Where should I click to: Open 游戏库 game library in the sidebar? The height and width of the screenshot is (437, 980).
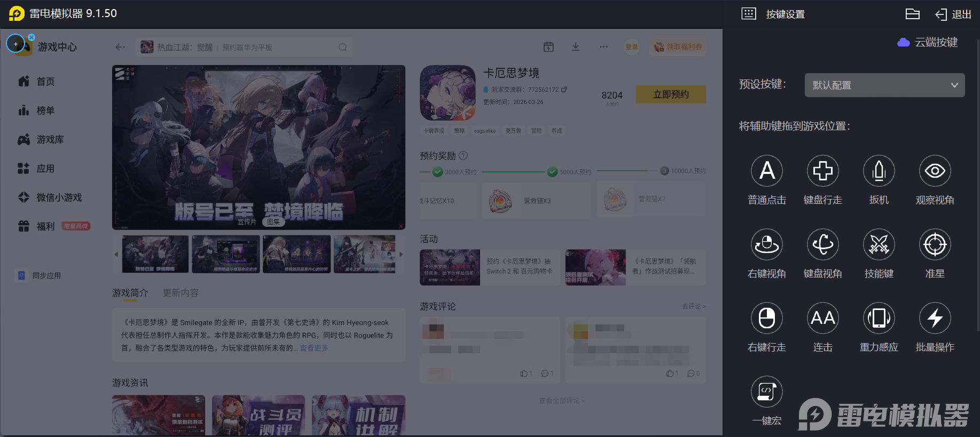[41, 139]
